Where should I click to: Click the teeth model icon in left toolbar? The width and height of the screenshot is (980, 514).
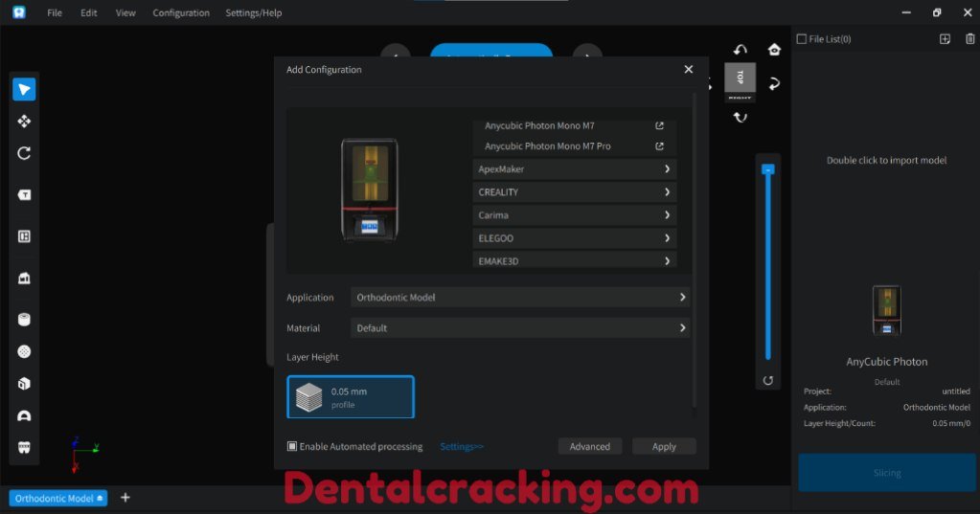(24, 447)
